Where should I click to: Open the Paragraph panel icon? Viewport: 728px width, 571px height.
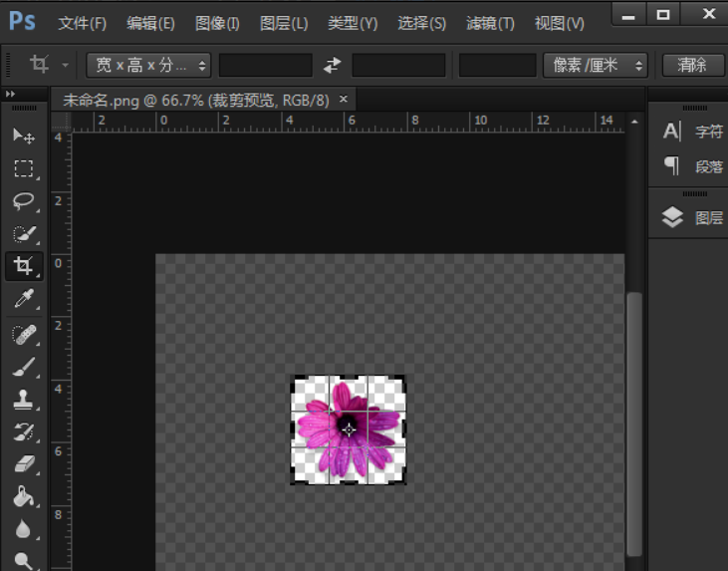[x=672, y=165]
